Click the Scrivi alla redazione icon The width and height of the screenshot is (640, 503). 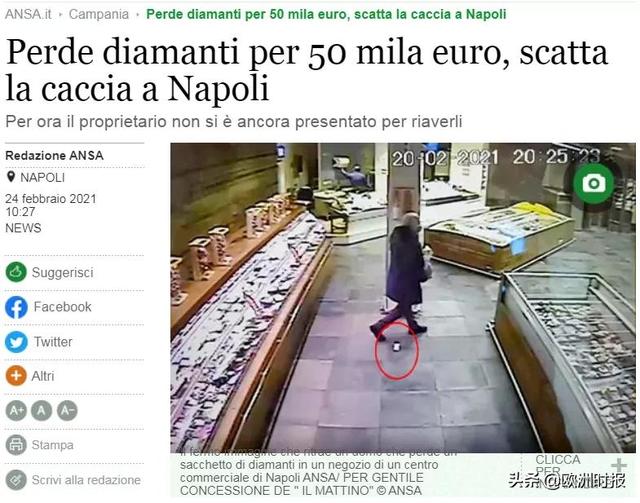click(16, 480)
